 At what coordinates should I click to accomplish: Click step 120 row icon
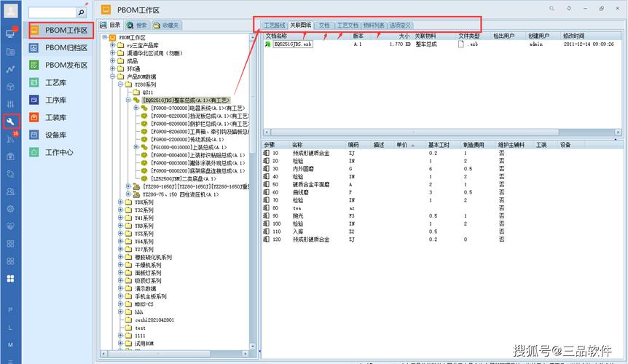pos(267,240)
